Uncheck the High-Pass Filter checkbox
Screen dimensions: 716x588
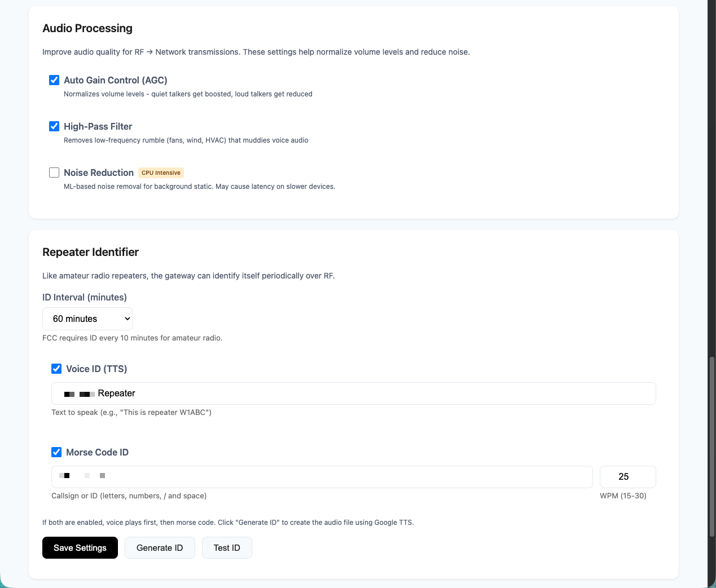tap(54, 126)
